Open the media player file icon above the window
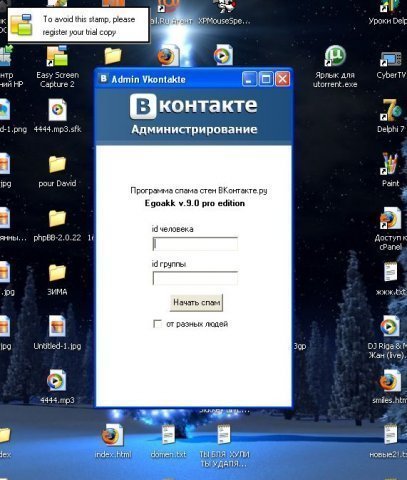 coord(223,55)
